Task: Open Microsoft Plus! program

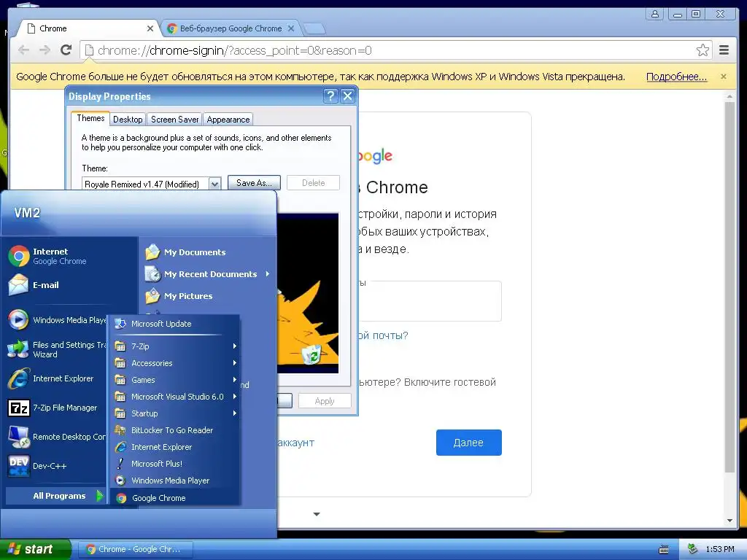Action: pyautogui.click(x=149, y=464)
